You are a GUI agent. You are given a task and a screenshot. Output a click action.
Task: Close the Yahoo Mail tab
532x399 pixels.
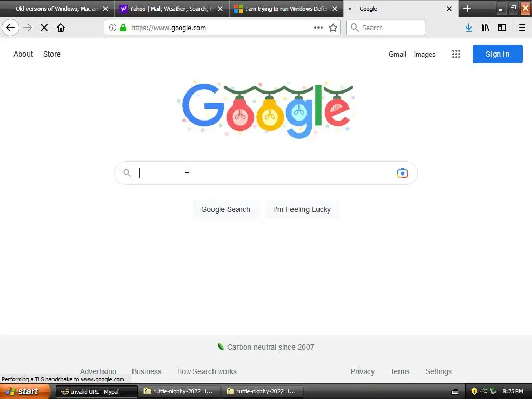click(220, 9)
